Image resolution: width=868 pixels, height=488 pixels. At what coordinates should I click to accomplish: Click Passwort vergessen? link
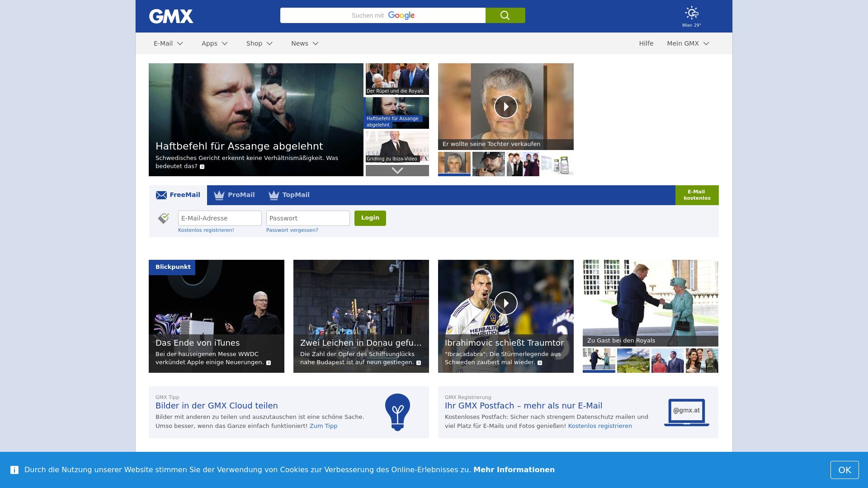(x=292, y=230)
